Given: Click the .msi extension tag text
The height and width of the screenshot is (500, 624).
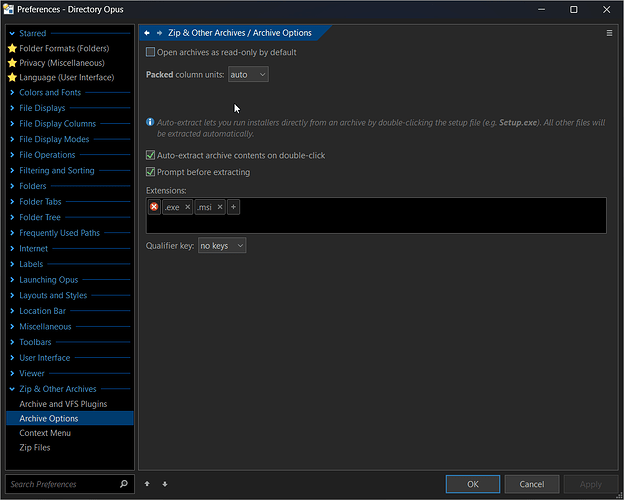Looking at the screenshot, I should click(205, 207).
